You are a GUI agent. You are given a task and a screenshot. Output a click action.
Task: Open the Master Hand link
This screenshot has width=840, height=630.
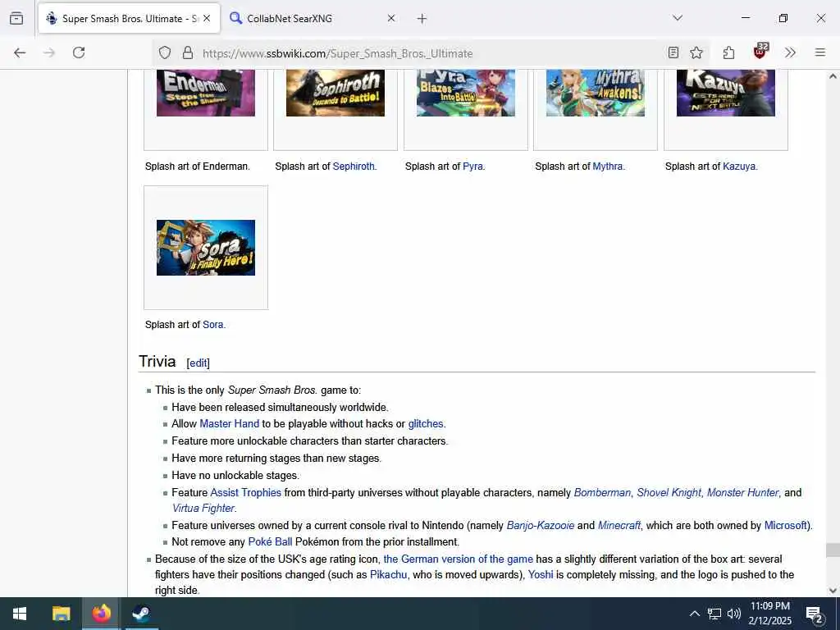tap(230, 424)
